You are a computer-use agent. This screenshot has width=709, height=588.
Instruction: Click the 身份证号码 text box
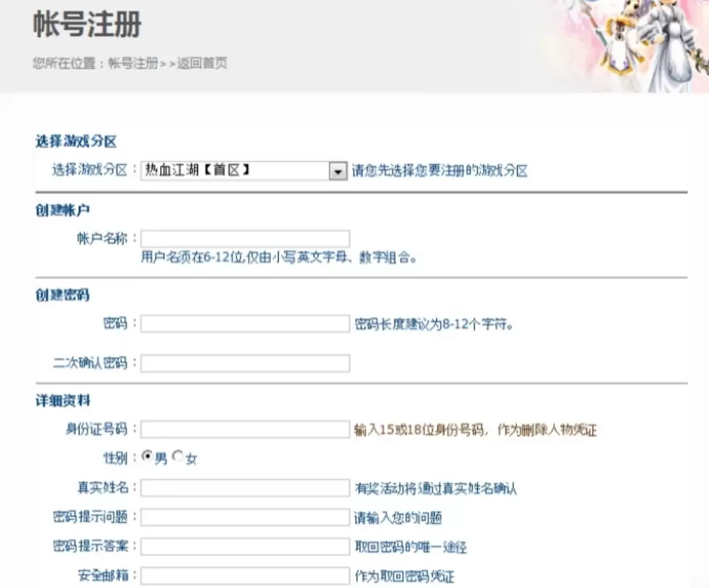coord(245,430)
